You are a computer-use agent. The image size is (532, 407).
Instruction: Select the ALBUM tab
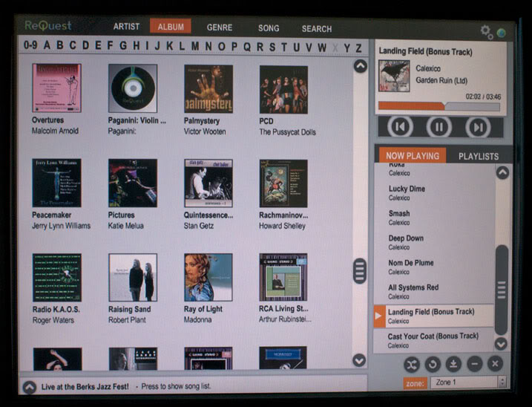click(x=171, y=27)
